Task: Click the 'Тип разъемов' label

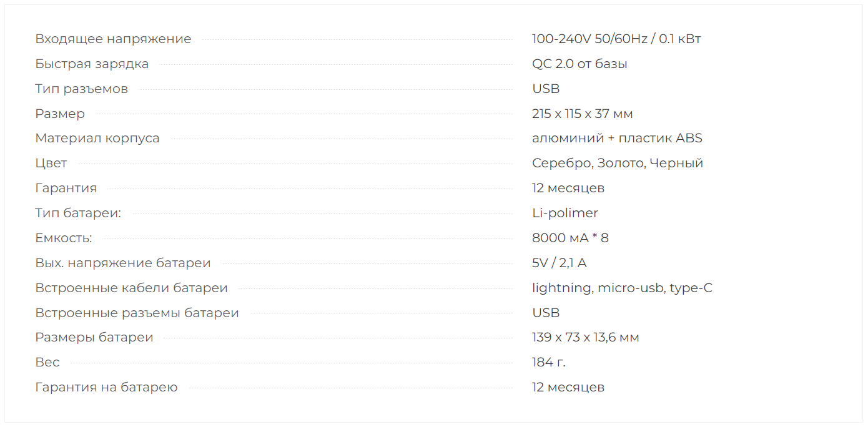Action: [81, 89]
